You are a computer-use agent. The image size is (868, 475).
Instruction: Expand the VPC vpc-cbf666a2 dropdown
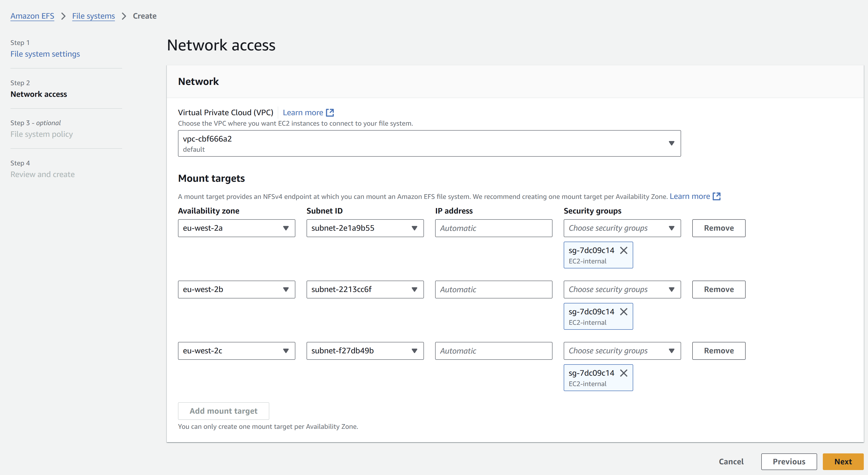[x=429, y=144]
